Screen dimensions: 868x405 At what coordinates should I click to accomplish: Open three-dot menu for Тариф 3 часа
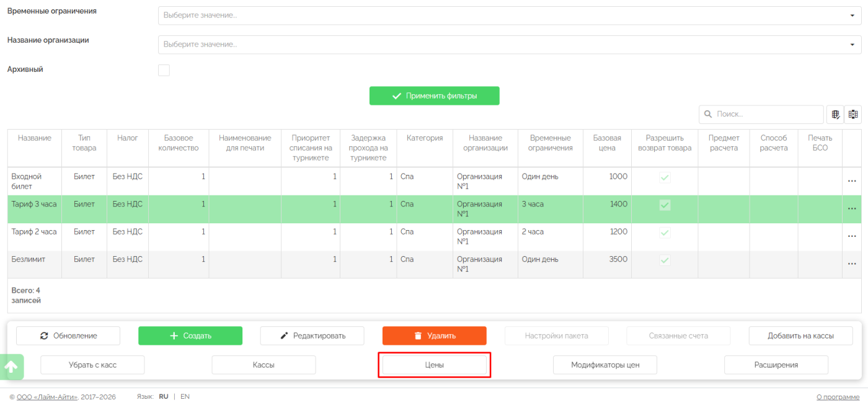tap(851, 209)
